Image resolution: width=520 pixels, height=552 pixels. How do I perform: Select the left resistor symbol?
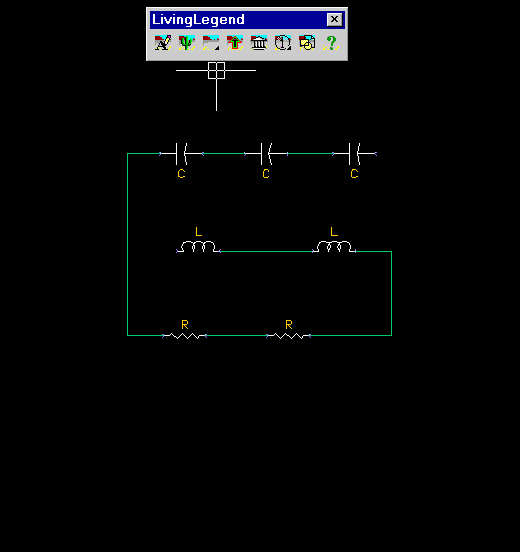pos(184,336)
